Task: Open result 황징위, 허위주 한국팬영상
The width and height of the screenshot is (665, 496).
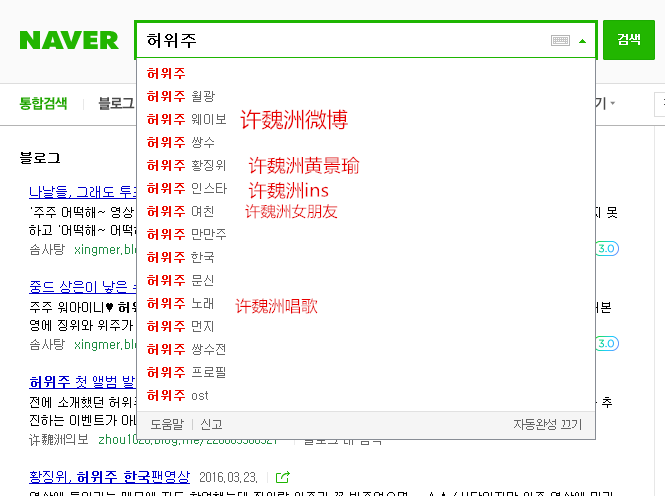Action: click(x=109, y=477)
